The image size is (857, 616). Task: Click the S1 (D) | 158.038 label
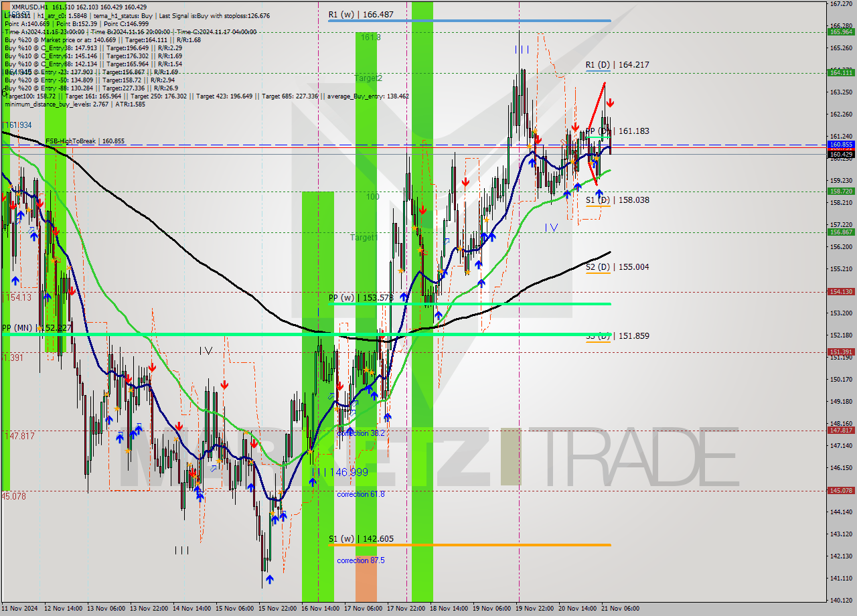pos(617,200)
